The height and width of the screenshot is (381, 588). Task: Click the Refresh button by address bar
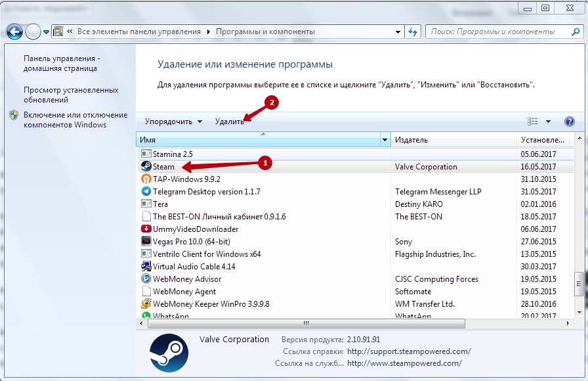click(x=413, y=32)
